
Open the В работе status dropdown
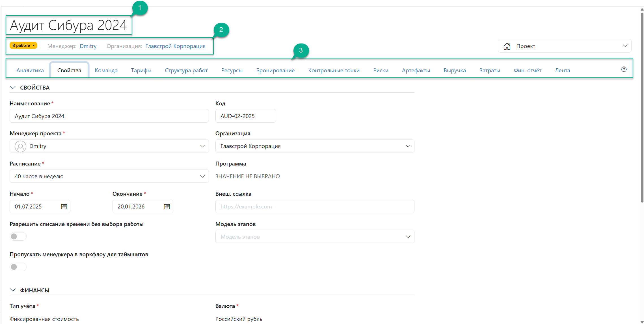tap(23, 45)
